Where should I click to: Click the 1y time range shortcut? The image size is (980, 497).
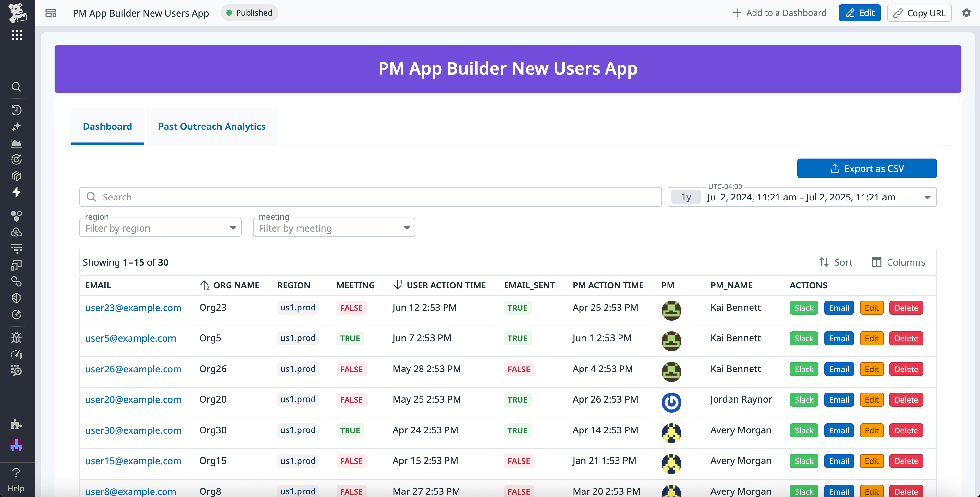point(686,197)
